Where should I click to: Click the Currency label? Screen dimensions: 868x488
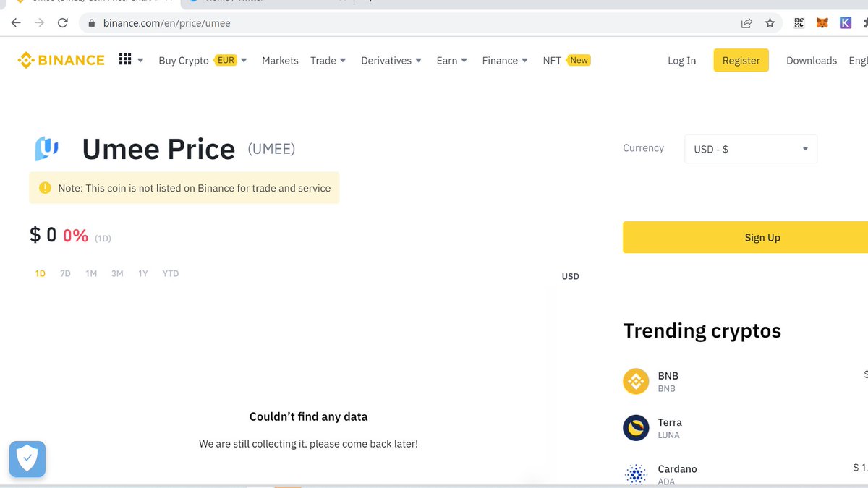(x=643, y=147)
